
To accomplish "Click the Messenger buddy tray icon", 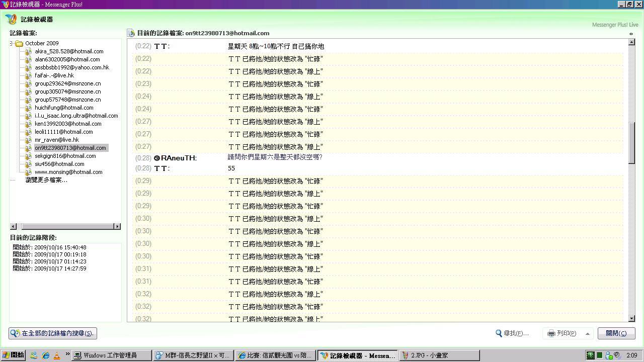I will pos(609,355).
